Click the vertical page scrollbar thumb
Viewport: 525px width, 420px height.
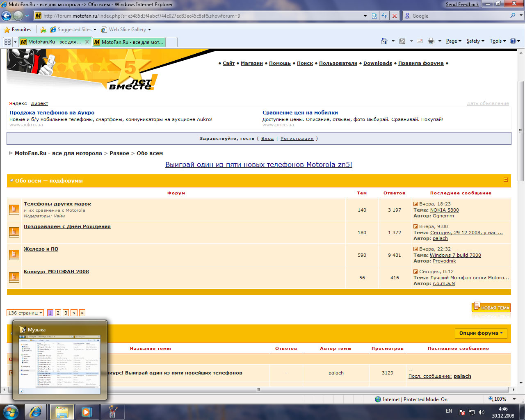(521, 131)
